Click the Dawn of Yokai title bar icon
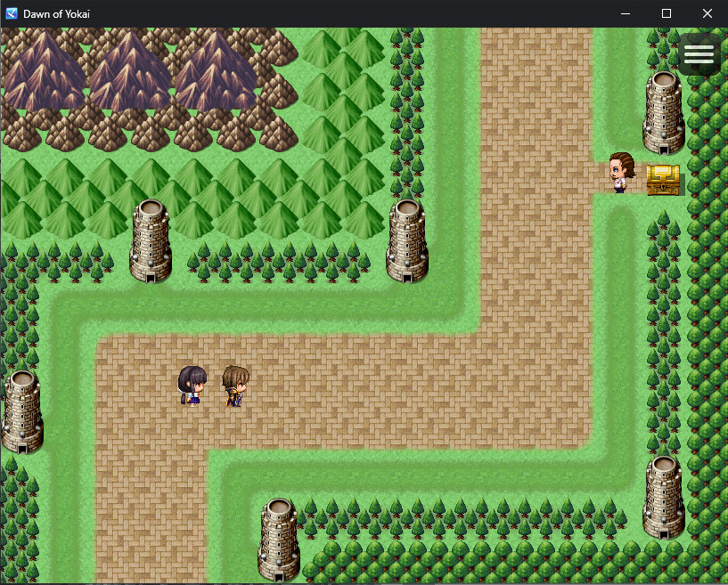Image resolution: width=728 pixels, height=585 pixels. tap(11, 13)
